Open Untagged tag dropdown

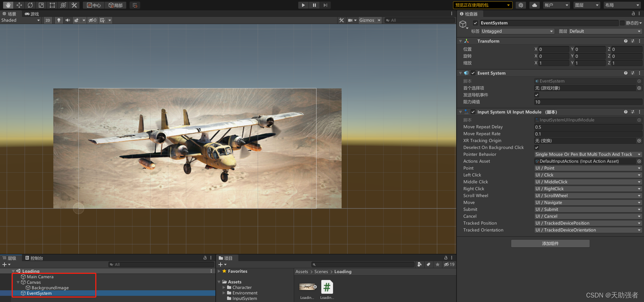517,31
